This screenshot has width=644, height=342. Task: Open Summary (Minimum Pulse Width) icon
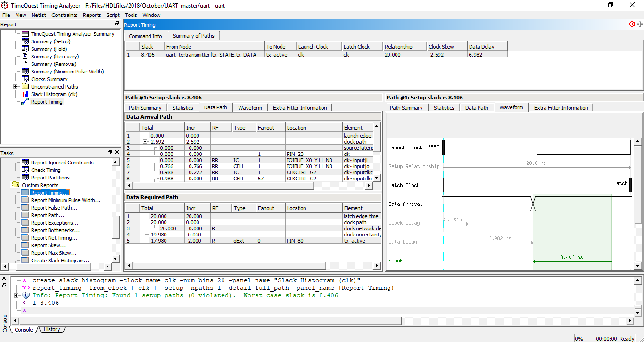click(x=25, y=72)
